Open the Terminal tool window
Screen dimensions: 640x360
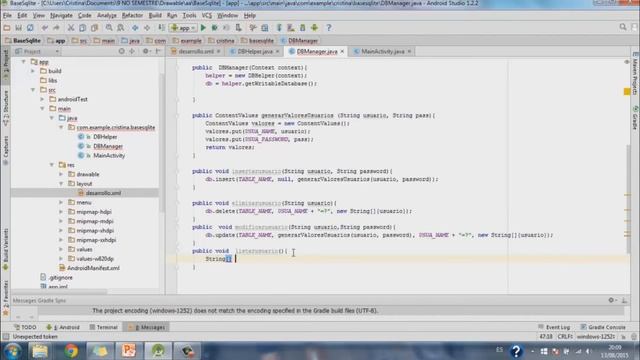(x=104, y=327)
